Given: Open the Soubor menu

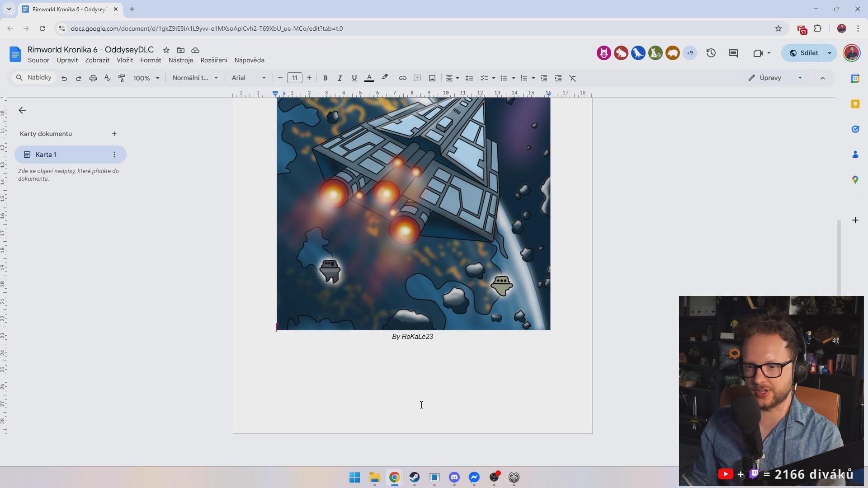Looking at the screenshot, I should [38, 60].
